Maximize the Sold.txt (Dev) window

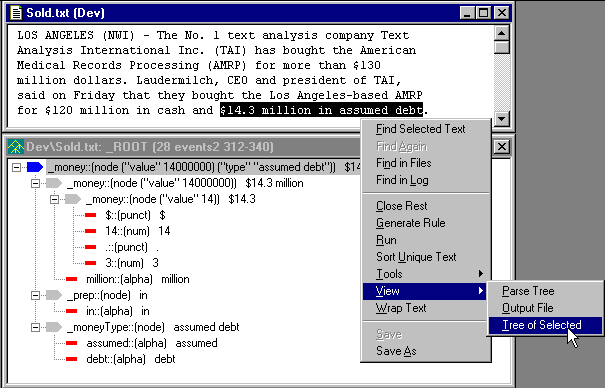(484, 13)
